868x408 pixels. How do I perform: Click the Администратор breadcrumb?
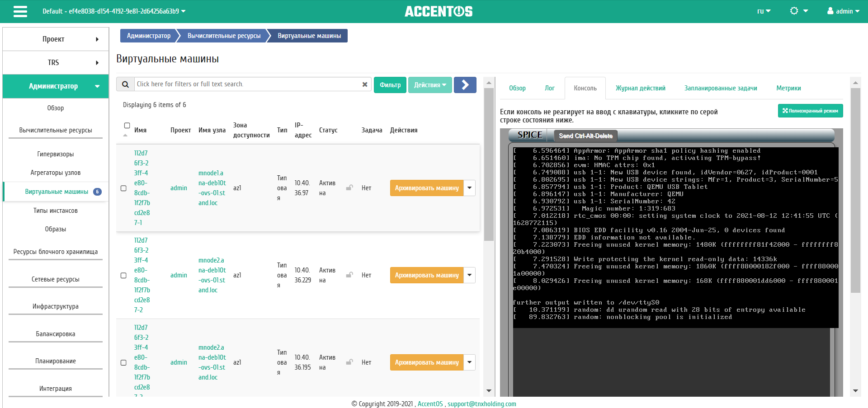point(149,36)
